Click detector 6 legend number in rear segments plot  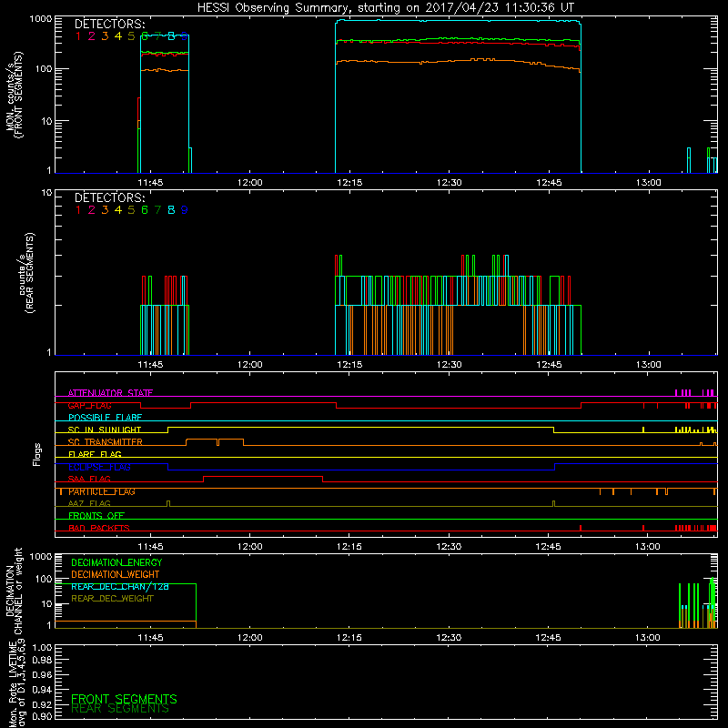point(145,210)
